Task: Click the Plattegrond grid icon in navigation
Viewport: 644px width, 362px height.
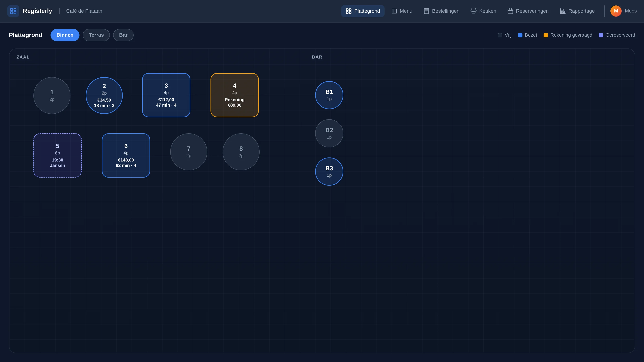Action: point(349,11)
